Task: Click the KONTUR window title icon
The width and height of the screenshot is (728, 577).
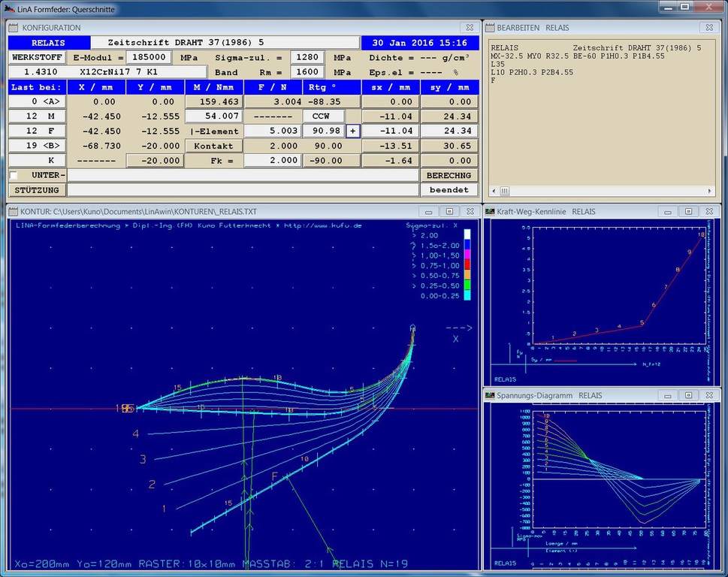Action: (x=13, y=212)
